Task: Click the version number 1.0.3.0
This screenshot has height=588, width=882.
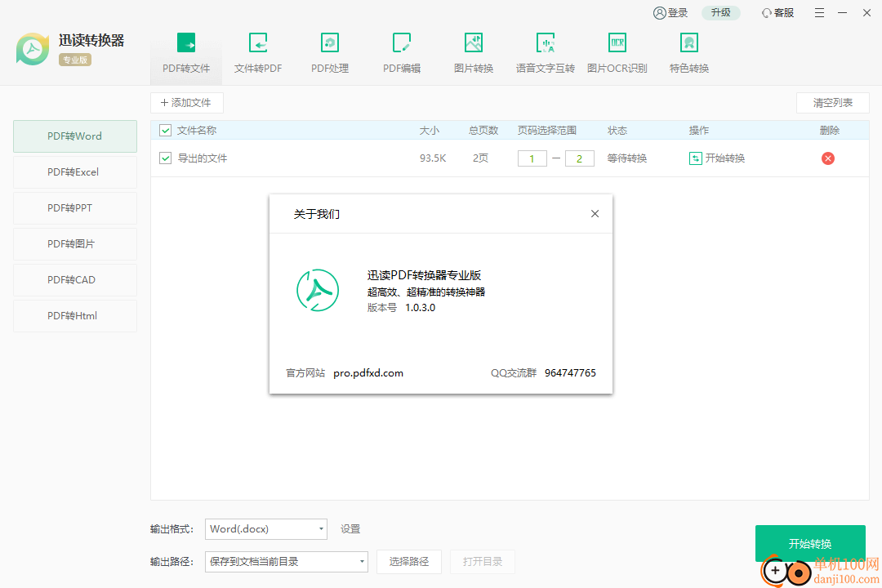Action: click(x=421, y=308)
